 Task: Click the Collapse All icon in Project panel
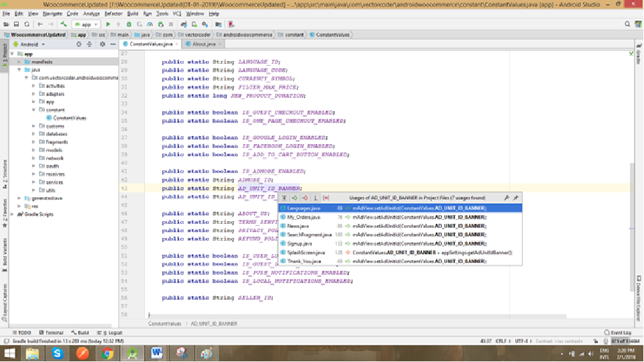click(x=89, y=44)
